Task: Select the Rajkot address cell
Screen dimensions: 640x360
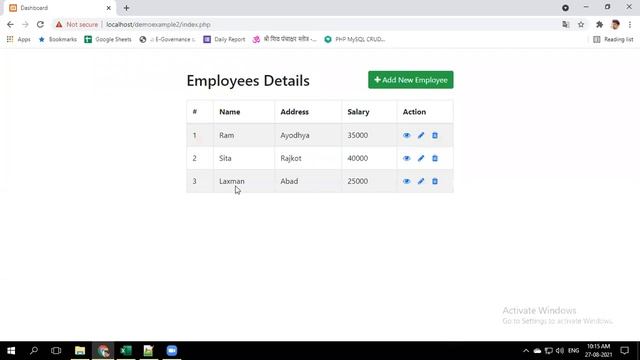Action: (x=308, y=158)
